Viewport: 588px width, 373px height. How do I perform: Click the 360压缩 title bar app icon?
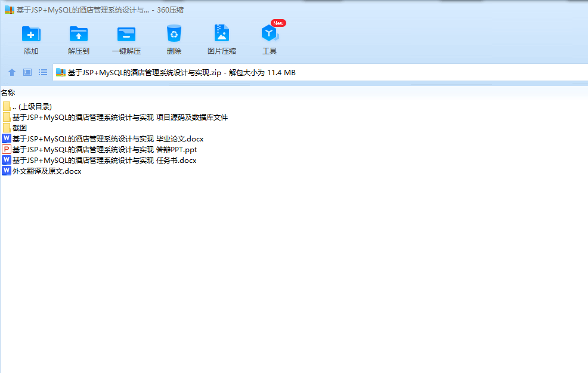pyautogui.click(x=10, y=10)
